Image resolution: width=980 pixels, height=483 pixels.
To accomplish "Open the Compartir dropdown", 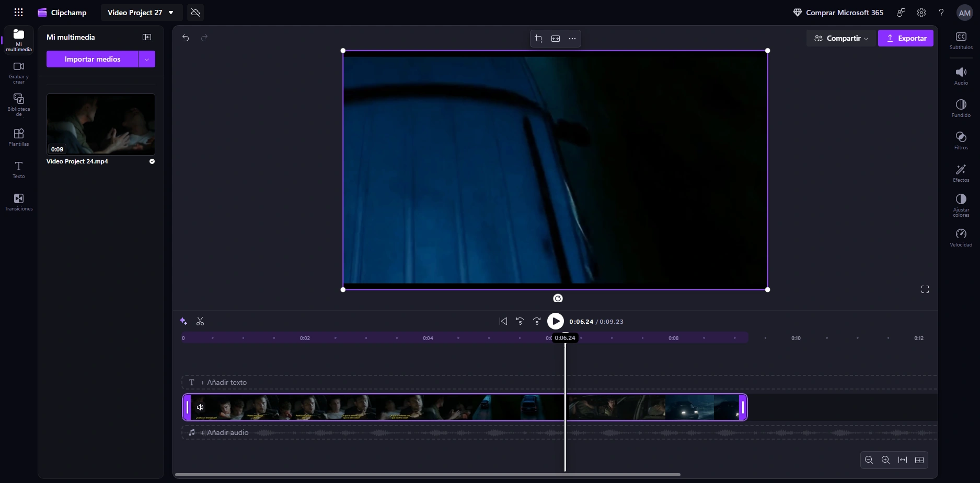I will click(841, 38).
